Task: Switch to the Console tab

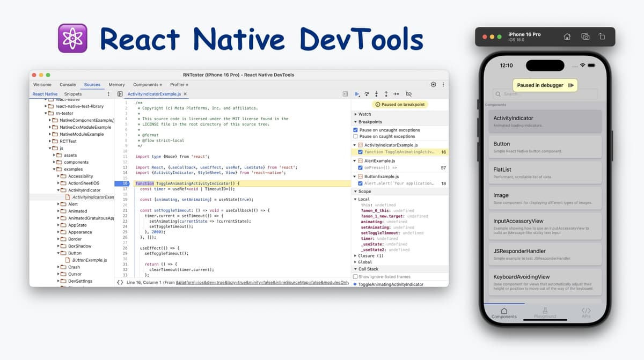Action: pos(68,84)
